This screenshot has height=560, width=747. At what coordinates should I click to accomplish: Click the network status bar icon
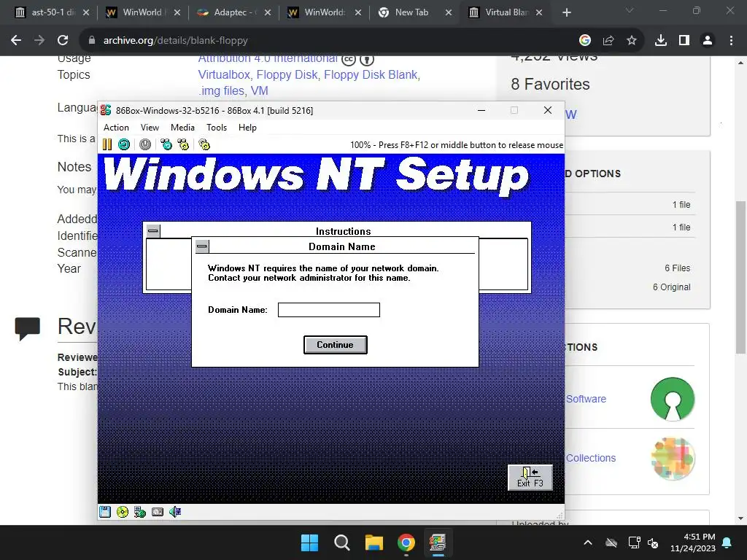(140, 512)
